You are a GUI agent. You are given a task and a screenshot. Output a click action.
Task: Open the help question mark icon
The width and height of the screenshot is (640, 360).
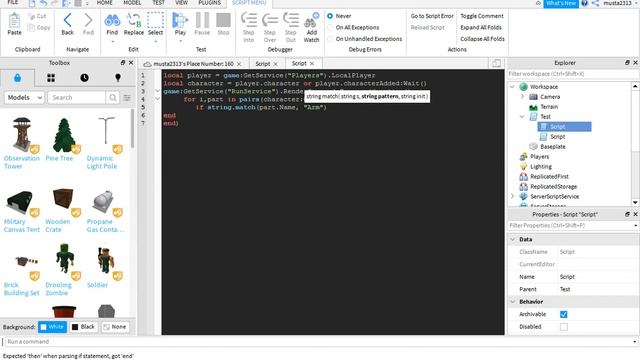(584, 3)
